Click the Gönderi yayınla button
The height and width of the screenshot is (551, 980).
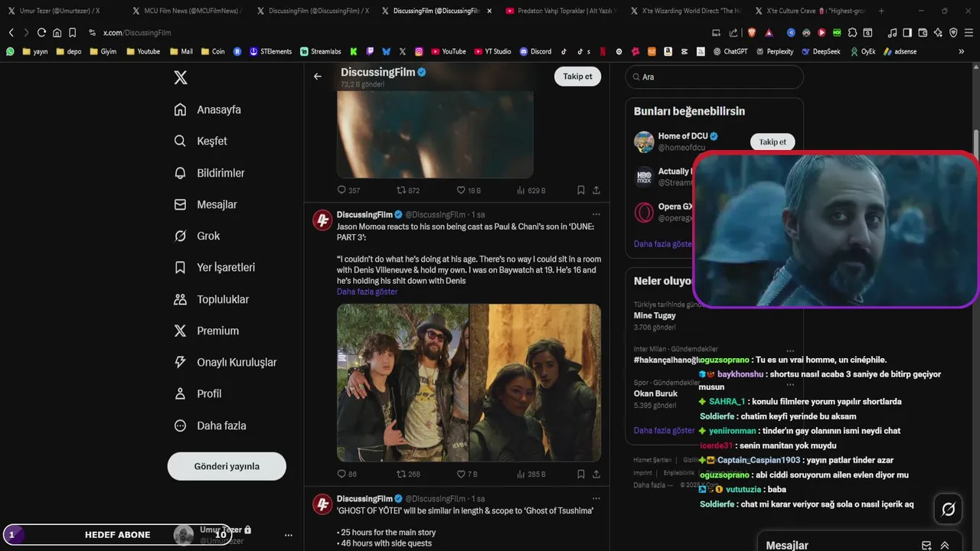pyautogui.click(x=227, y=466)
